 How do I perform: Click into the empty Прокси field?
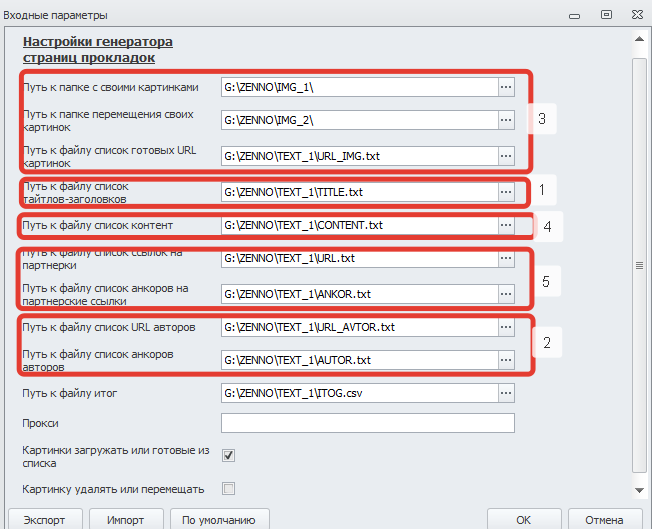click(x=367, y=423)
